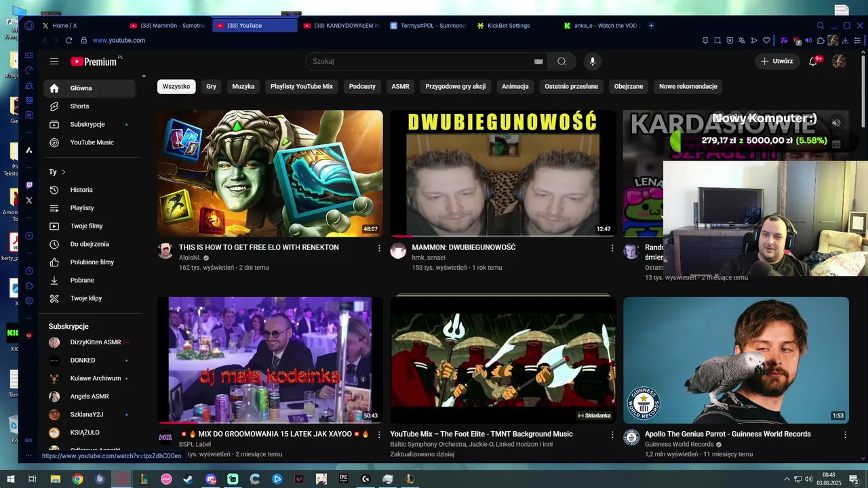Open the YouTube account avatar menu

pos(839,61)
